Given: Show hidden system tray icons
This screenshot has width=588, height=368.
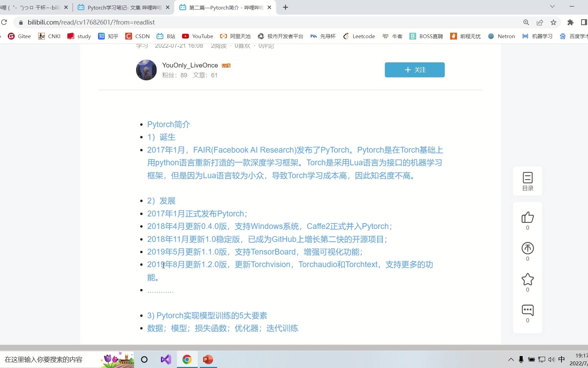Looking at the screenshot, I should tap(511, 359).
